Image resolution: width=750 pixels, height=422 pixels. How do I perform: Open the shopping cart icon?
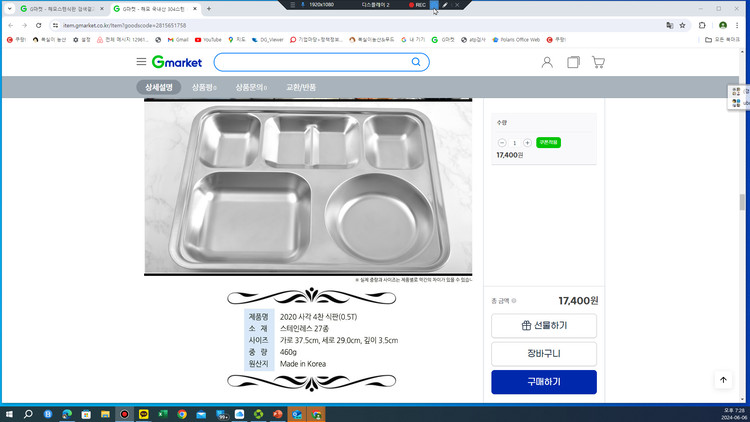point(598,62)
